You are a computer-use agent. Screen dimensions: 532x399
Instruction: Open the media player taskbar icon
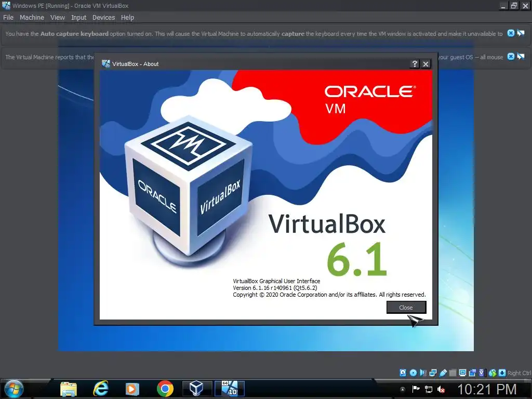[x=132, y=389]
